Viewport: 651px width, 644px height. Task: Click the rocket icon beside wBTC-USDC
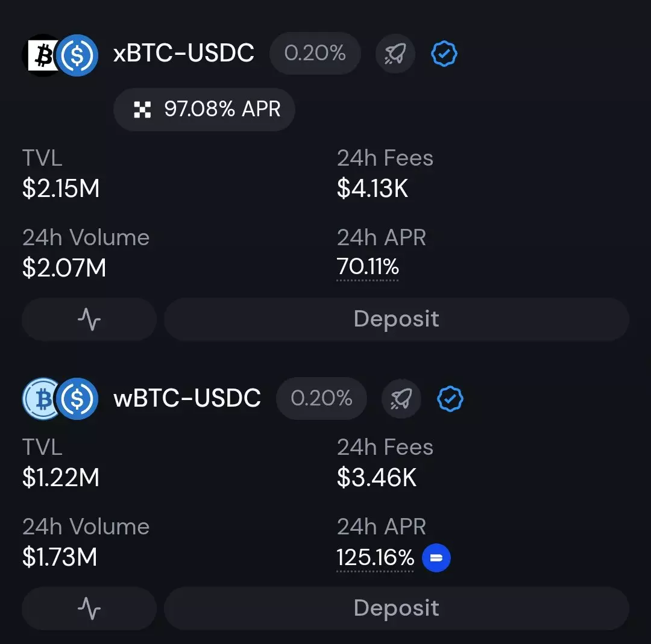401,399
